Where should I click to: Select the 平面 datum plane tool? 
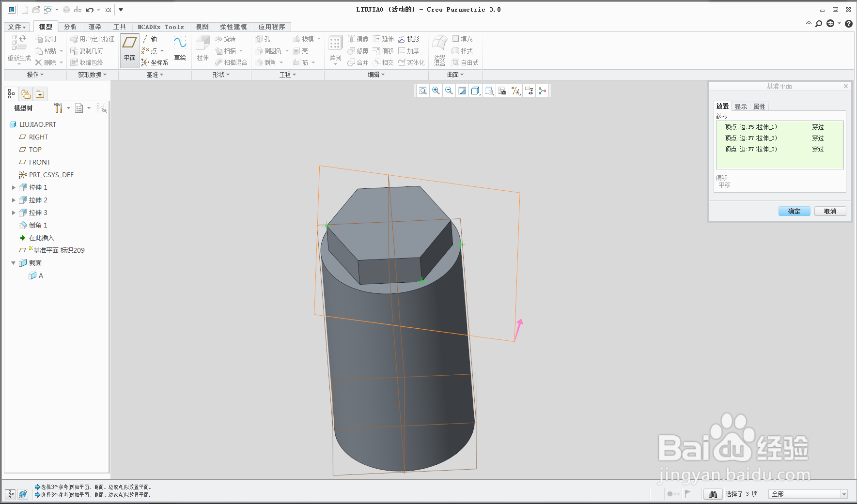click(x=129, y=50)
